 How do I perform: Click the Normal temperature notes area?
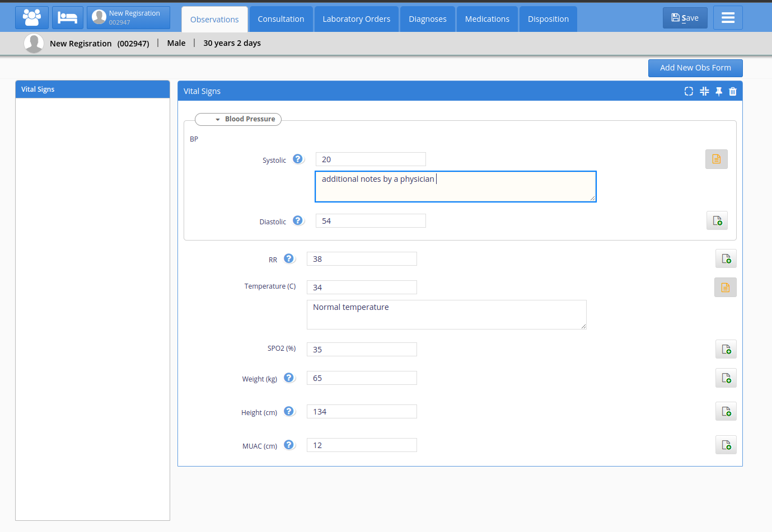tap(447, 314)
